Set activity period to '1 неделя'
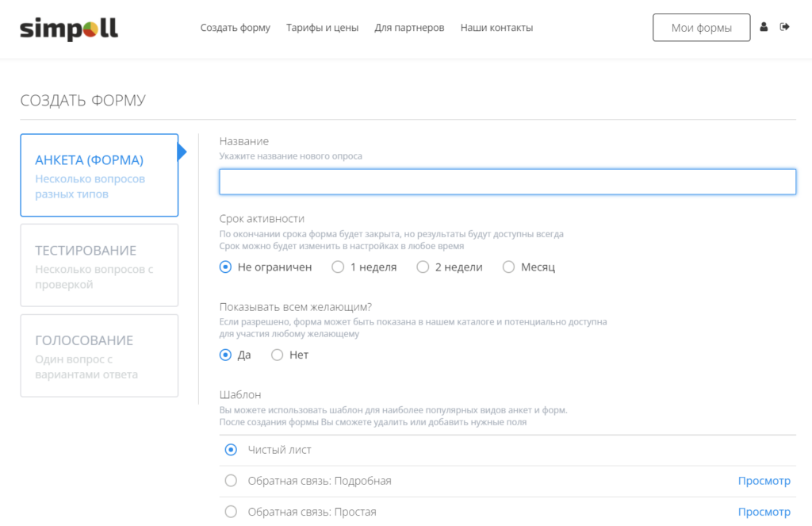 (338, 267)
